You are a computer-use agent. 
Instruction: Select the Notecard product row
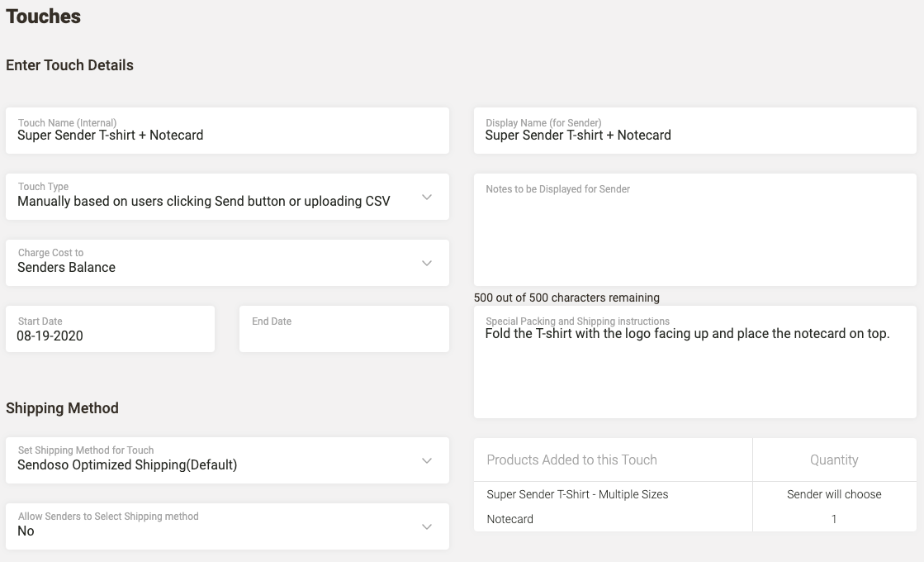tap(509, 519)
